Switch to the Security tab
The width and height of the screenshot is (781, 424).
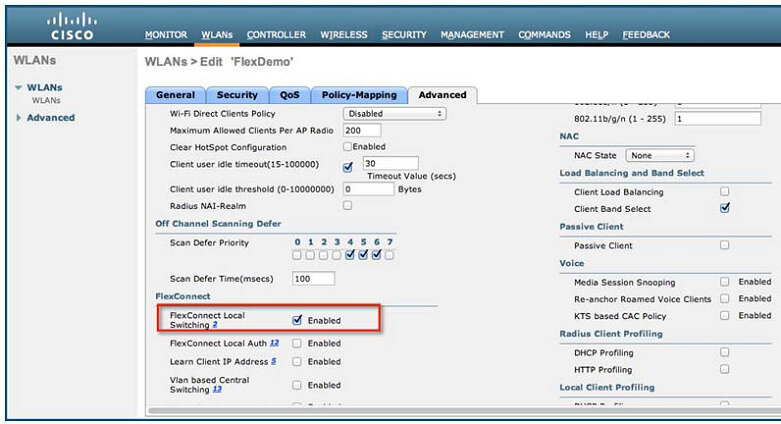tap(237, 95)
